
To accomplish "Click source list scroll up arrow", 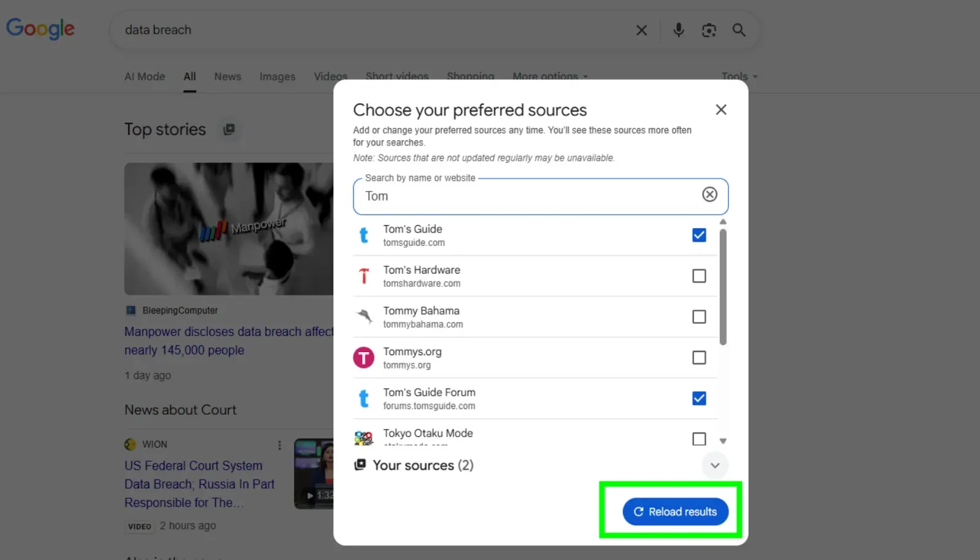I will (723, 222).
